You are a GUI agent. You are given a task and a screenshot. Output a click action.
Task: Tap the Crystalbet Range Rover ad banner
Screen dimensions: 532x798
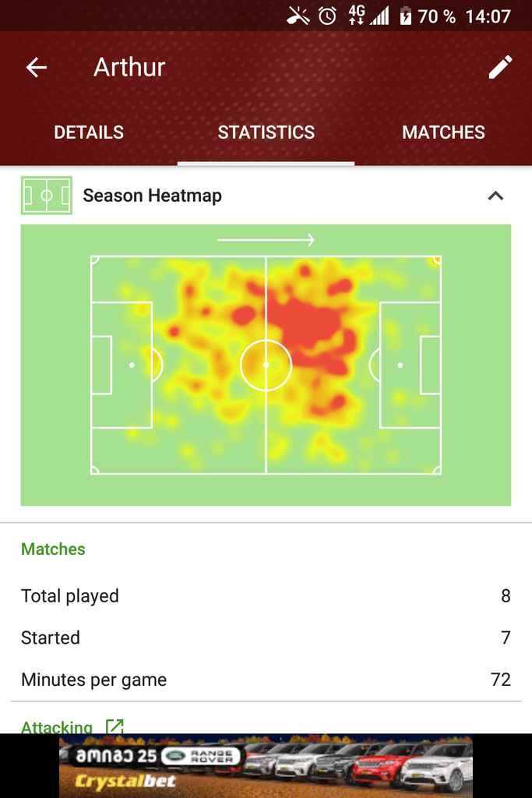pos(266,766)
